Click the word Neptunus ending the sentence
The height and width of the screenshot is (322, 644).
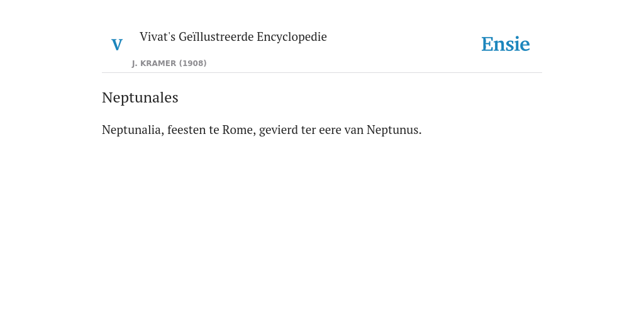point(394,130)
